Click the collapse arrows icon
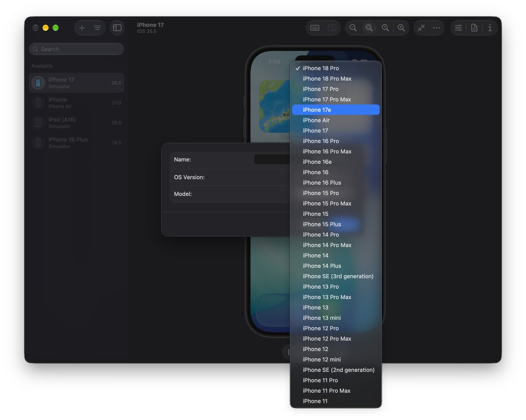The height and width of the screenshot is (420, 526). tap(421, 28)
